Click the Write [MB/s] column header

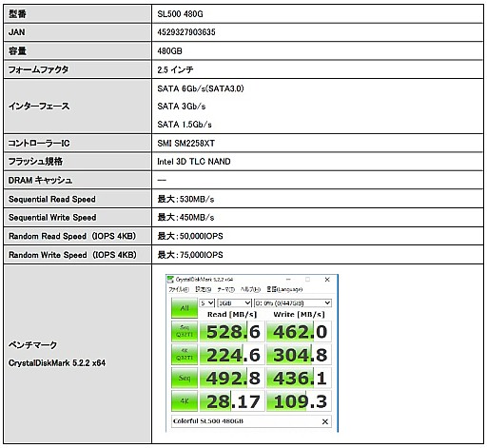299,314
